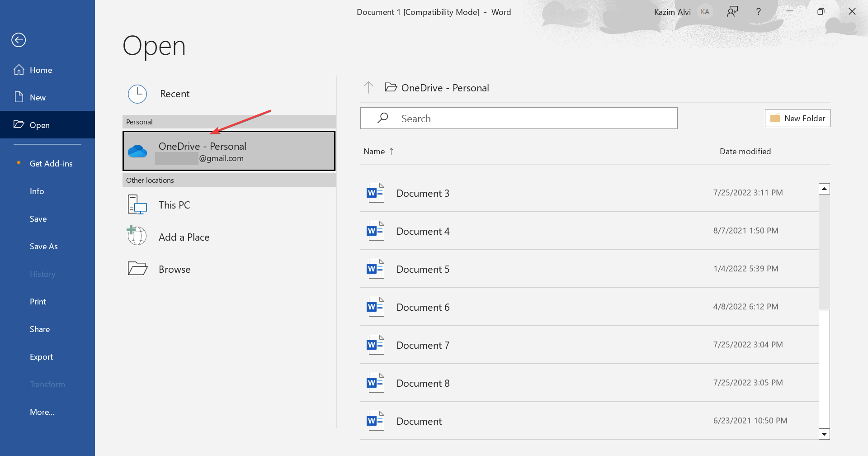Click the globe plus icon for Add a Place
Image resolution: width=868 pixels, height=456 pixels.
[137, 236]
